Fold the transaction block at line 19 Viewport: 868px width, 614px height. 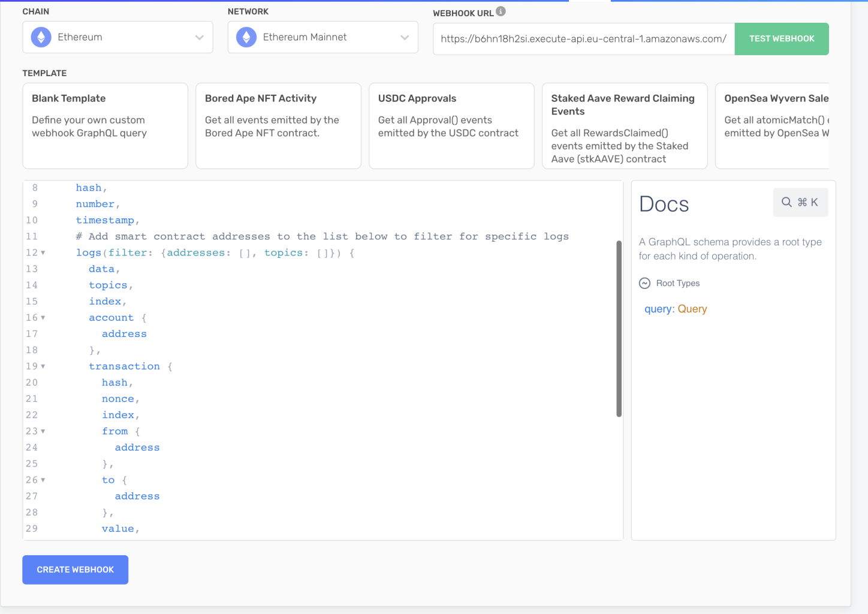point(43,366)
